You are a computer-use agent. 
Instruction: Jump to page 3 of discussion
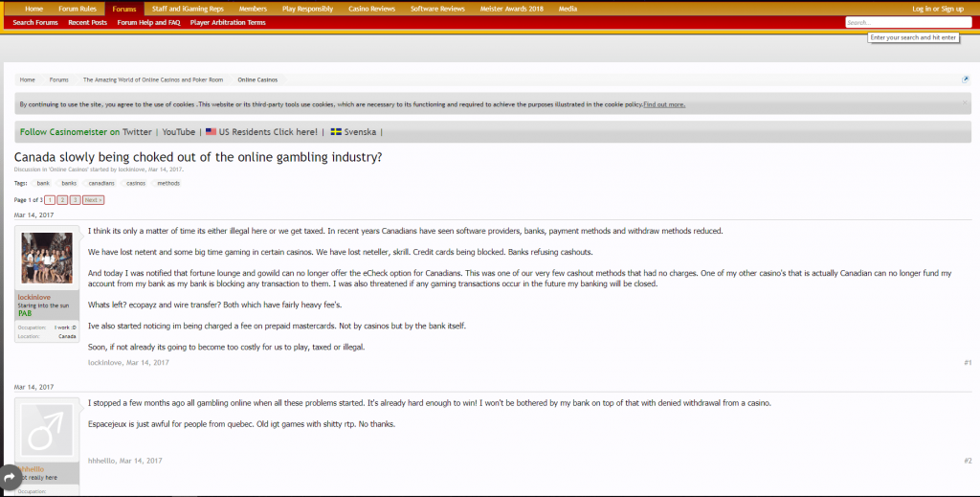76,200
